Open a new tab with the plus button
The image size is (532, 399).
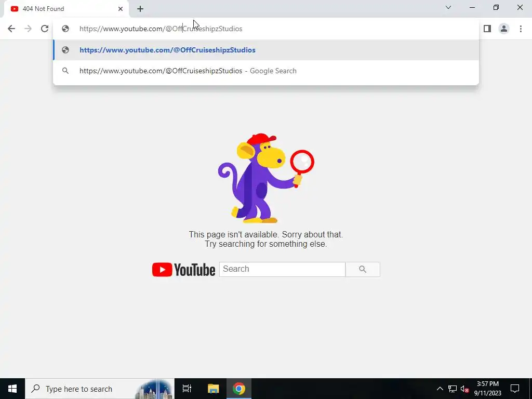click(x=140, y=9)
